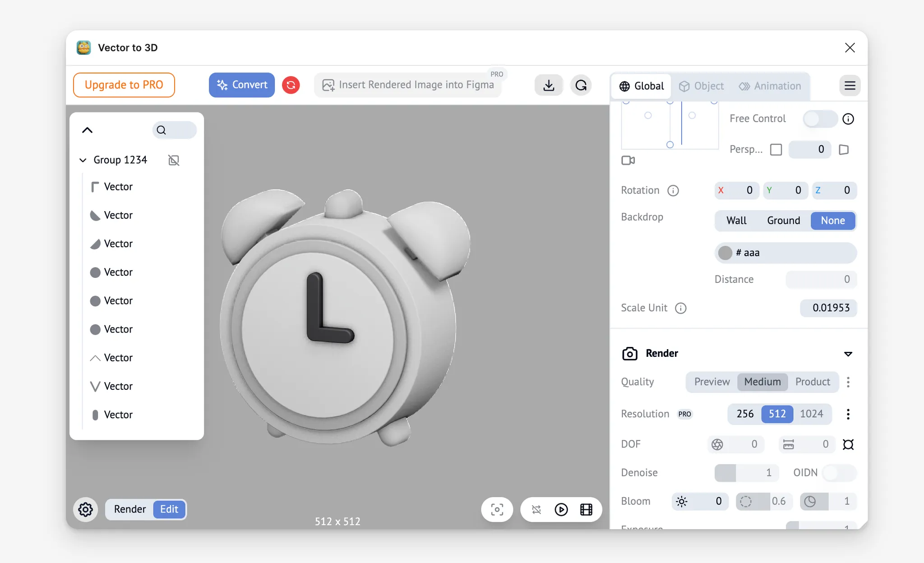
Task: Click the backdrop color swatch #aaa
Action: click(x=725, y=253)
